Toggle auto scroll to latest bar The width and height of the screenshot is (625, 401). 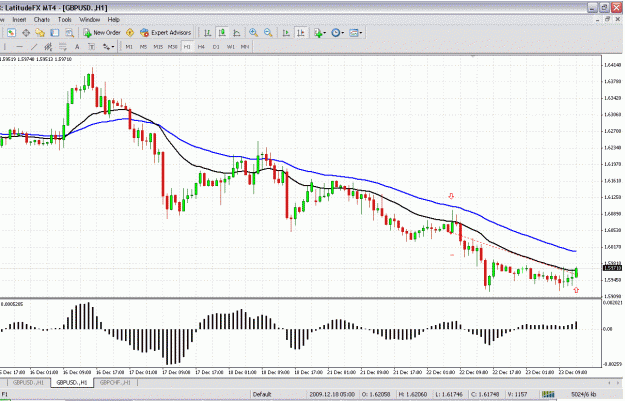point(286,33)
